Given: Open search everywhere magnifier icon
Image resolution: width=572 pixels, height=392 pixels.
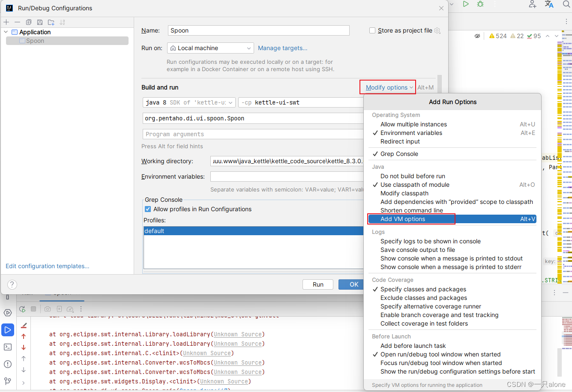Looking at the screenshot, I should [566, 4].
